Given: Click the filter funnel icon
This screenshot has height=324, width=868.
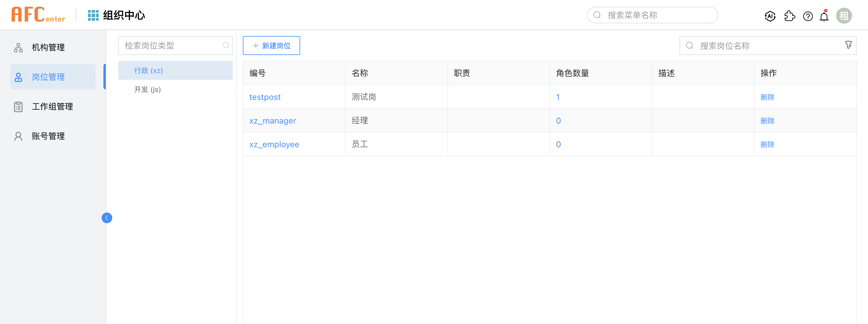Looking at the screenshot, I should click(x=848, y=45).
